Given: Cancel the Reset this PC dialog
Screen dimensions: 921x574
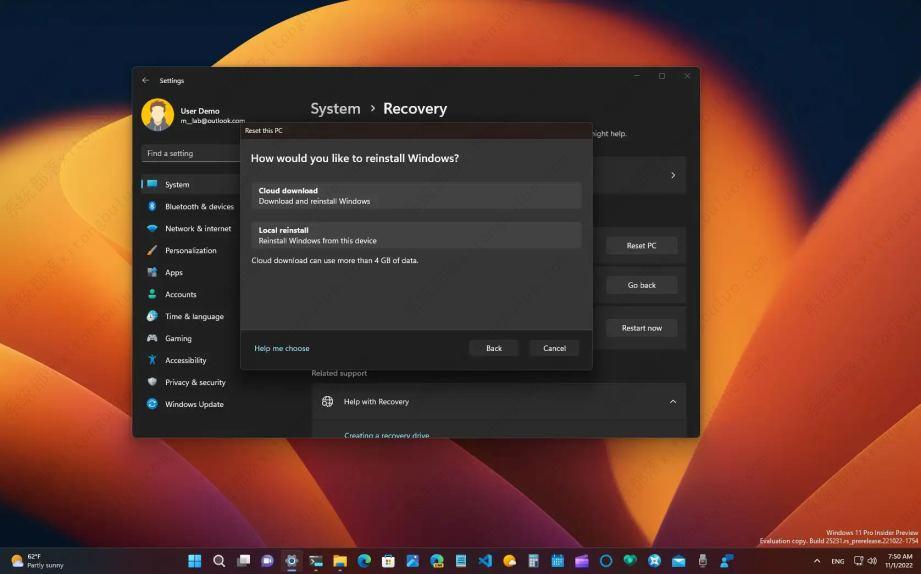Looking at the screenshot, I should click(554, 348).
